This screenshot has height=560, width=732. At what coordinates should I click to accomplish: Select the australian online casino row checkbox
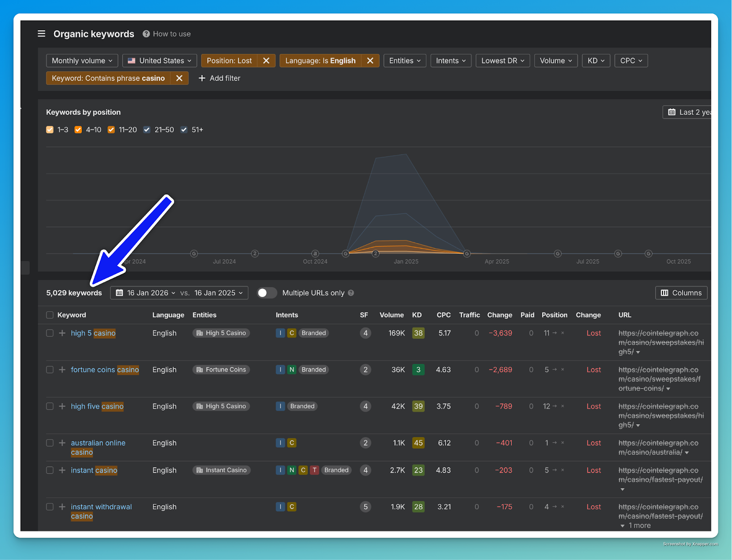(50, 443)
